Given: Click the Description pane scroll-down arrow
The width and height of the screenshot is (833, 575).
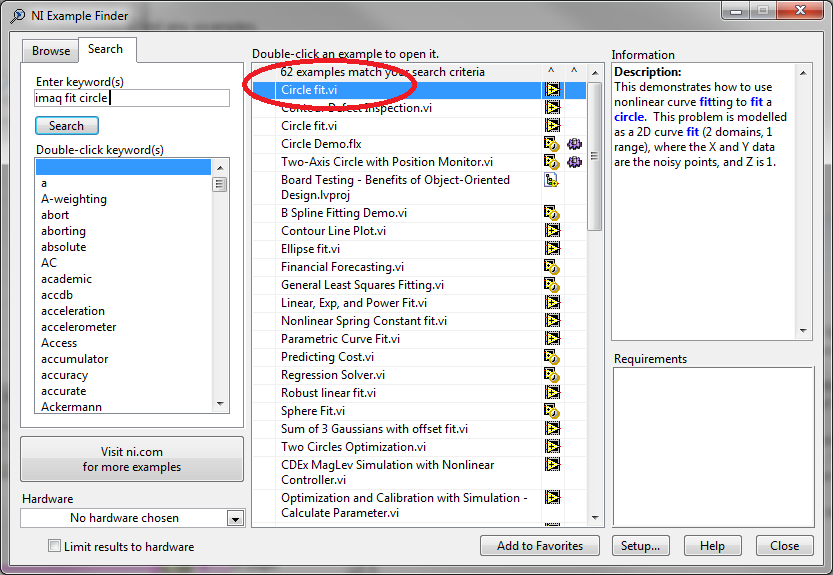Looking at the screenshot, I should [x=803, y=331].
